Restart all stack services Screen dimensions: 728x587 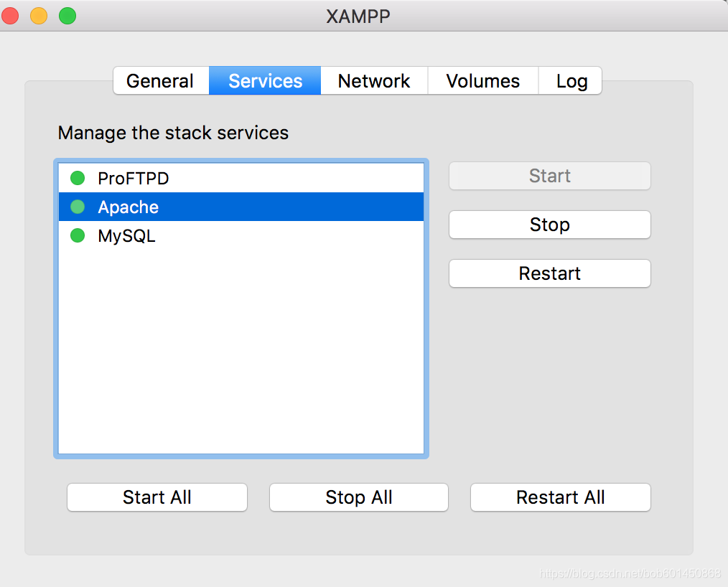[x=561, y=497]
